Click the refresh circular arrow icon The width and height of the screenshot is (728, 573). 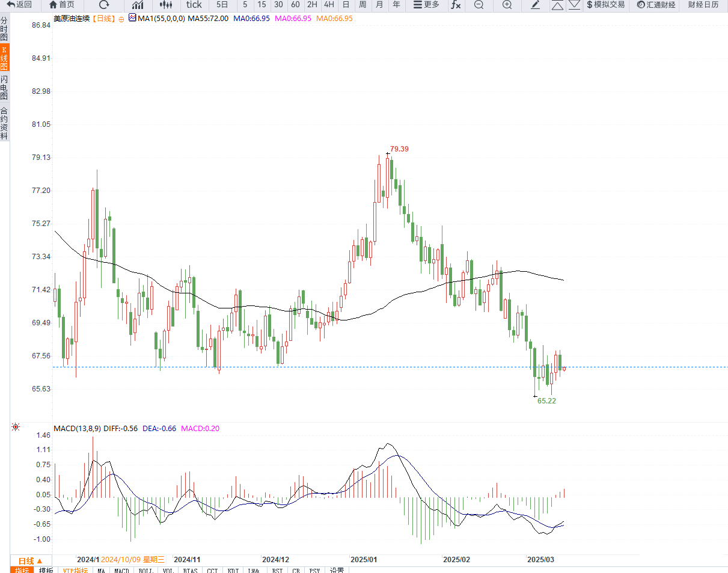click(104, 5)
